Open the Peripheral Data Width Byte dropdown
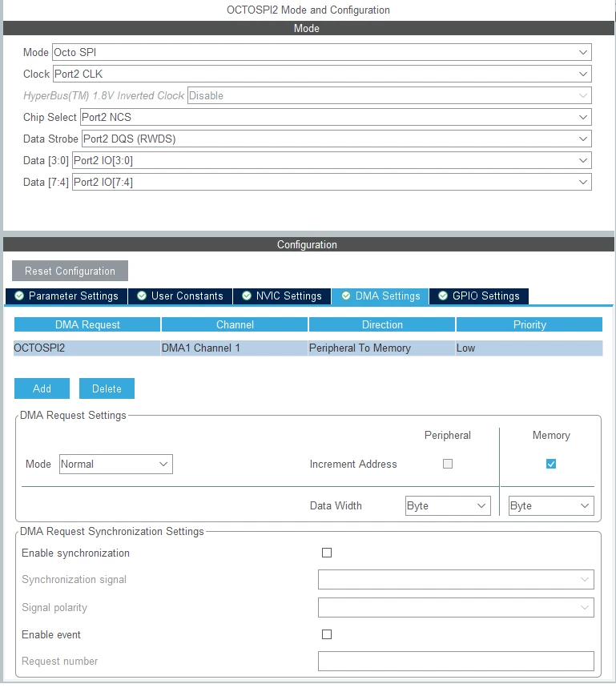 (x=448, y=506)
